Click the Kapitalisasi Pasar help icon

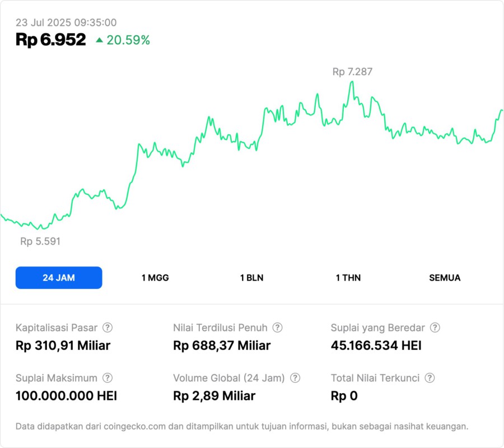tap(108, 328)
